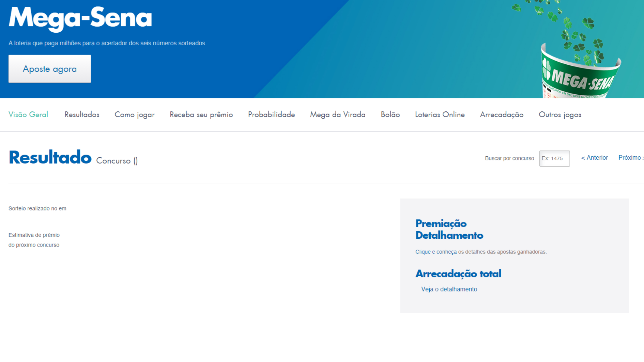This screenshot has height=362, width=644.
Task: Switch to the Bolão tab
Action: [390, 114]
